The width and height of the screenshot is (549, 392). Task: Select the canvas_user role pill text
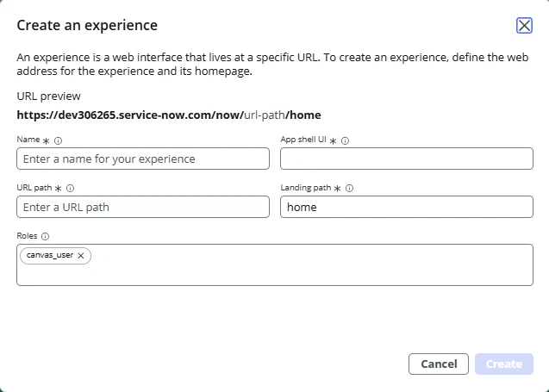[x=50, y=256]
